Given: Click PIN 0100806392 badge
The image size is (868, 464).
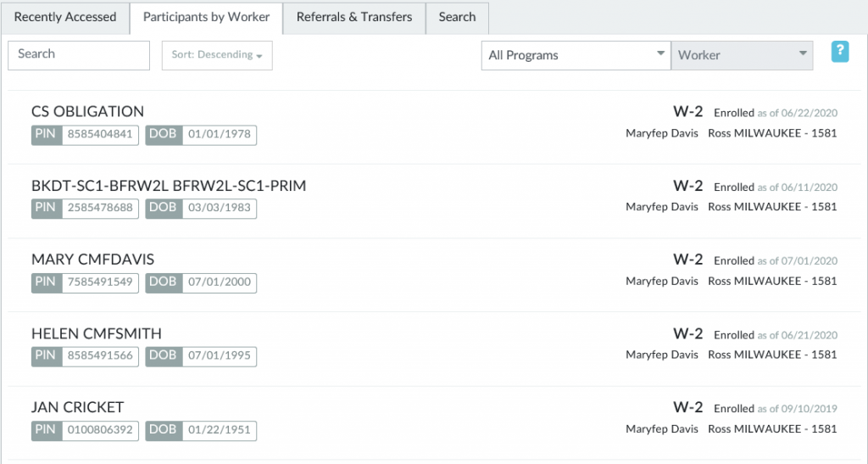Looking at the screenshot, I should (x=100, y=430).
